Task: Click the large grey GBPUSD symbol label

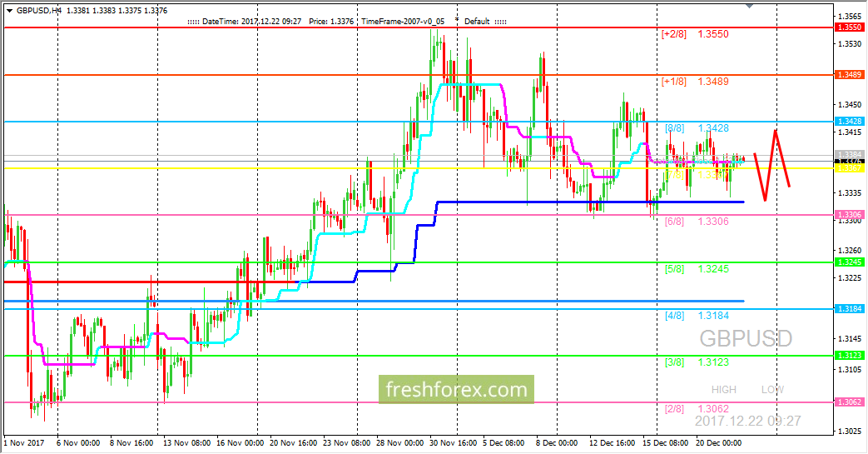Action: pyautogui.click(x=746, y=339)
